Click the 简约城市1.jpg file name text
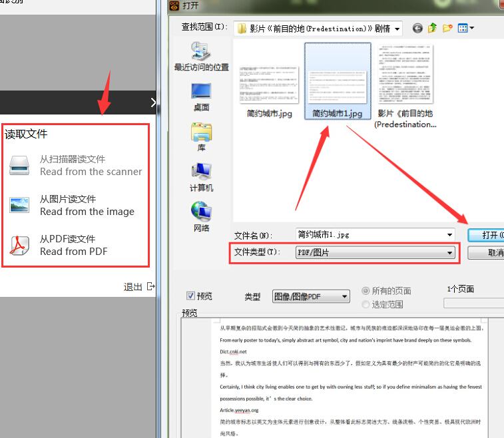Screen dimensions: 504x438 337,113
